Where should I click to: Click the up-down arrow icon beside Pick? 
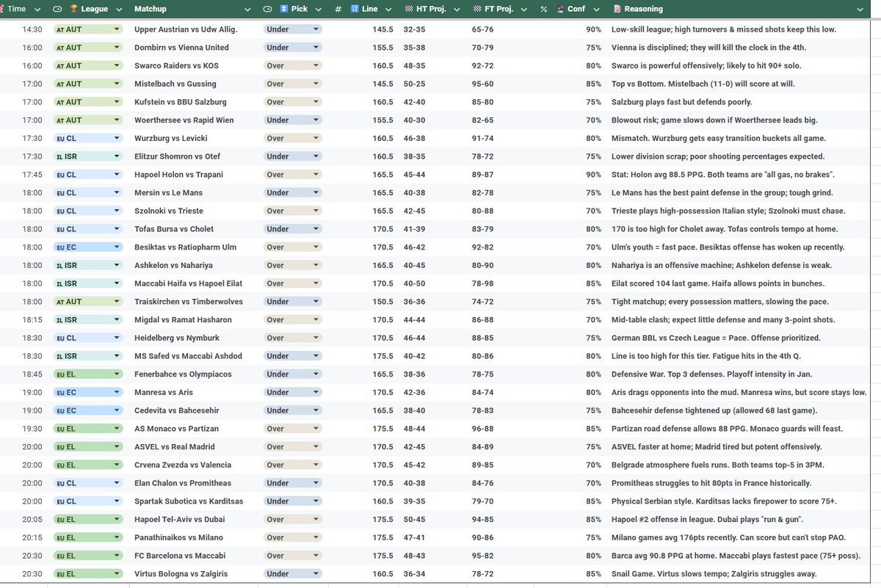coord(284,9)
